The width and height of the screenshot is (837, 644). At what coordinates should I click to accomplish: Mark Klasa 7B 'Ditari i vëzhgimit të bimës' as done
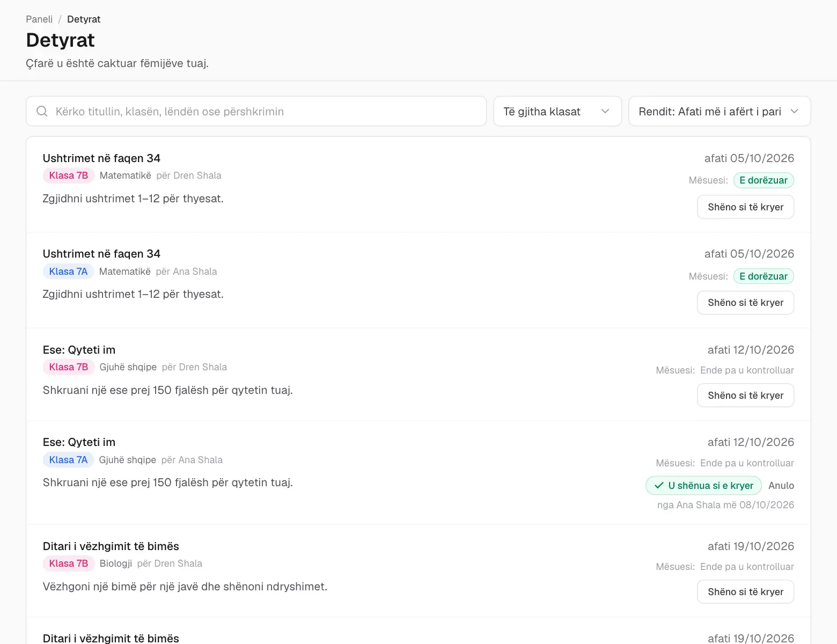[x=745, y=592]
